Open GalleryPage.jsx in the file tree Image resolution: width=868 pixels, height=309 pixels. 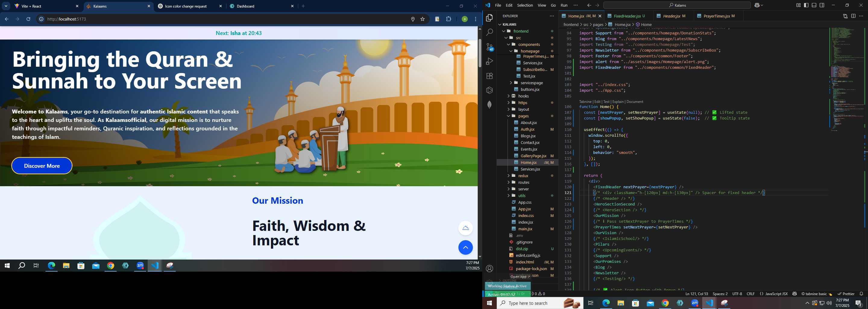tap(533, 156)
